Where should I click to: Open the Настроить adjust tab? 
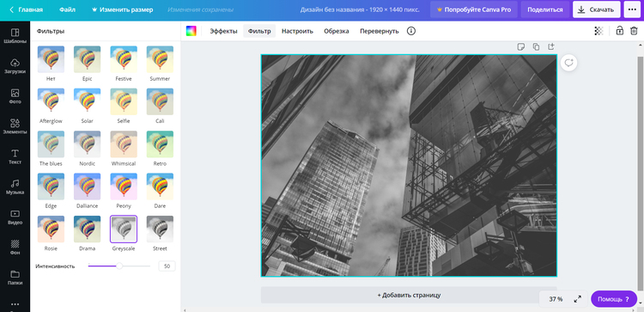click(297, 31)
